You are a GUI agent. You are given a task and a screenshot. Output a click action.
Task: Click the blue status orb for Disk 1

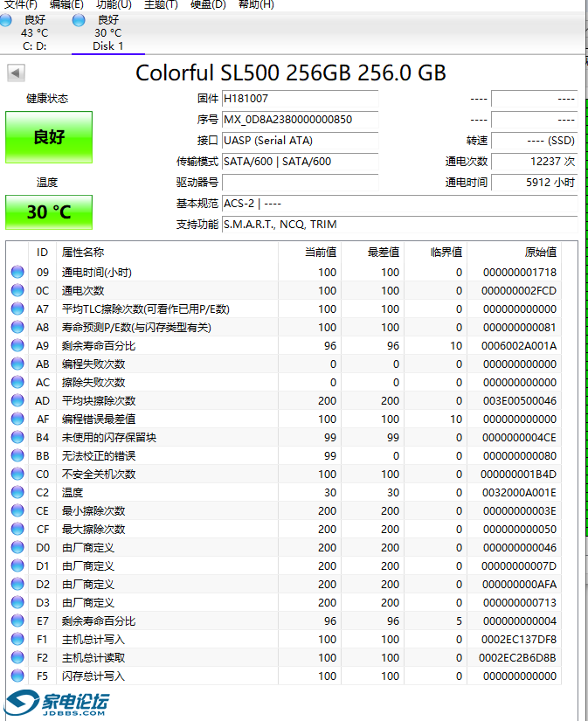(79, 20)
